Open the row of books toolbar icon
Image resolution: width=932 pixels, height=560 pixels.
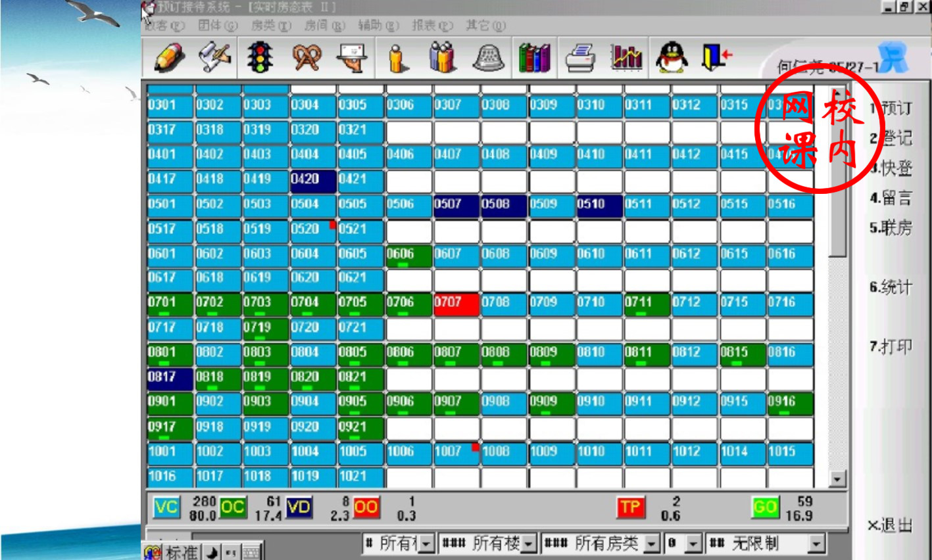click(534, 58)
